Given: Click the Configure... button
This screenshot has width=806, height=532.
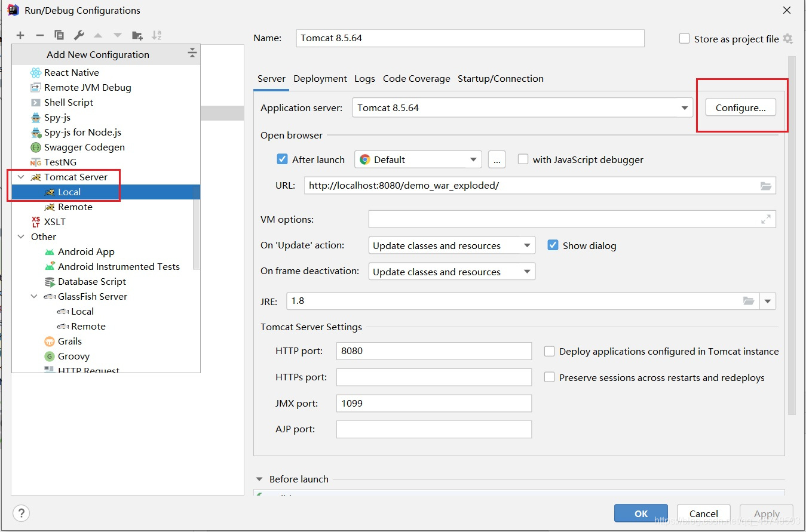Looking at the screenshot, I should point(741,107).
